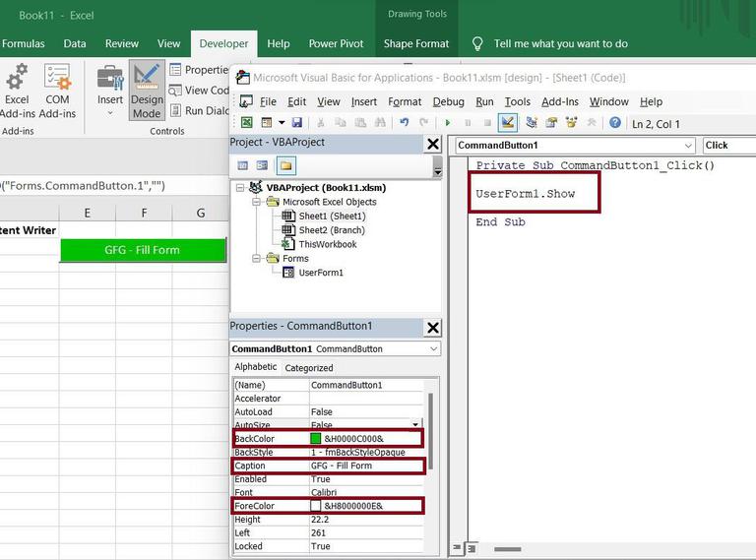Click the (Name) property value CommandButton1

pos(366,385)
